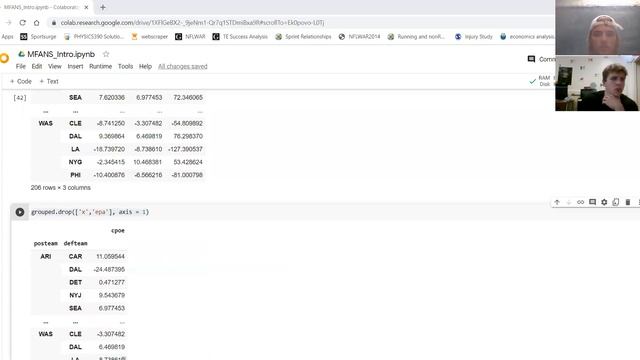
Task: Open the Apps bookmark shortcut
Action: coord(7,37)
